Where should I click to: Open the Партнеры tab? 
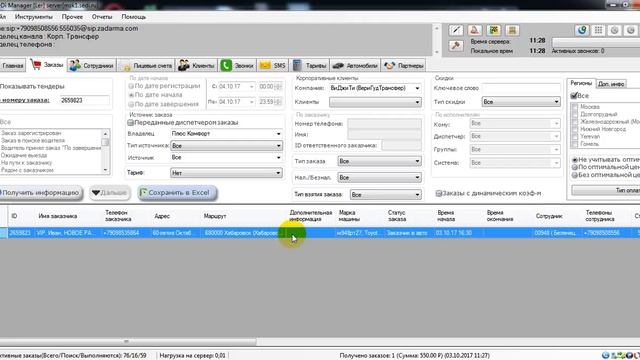point(404,65)
